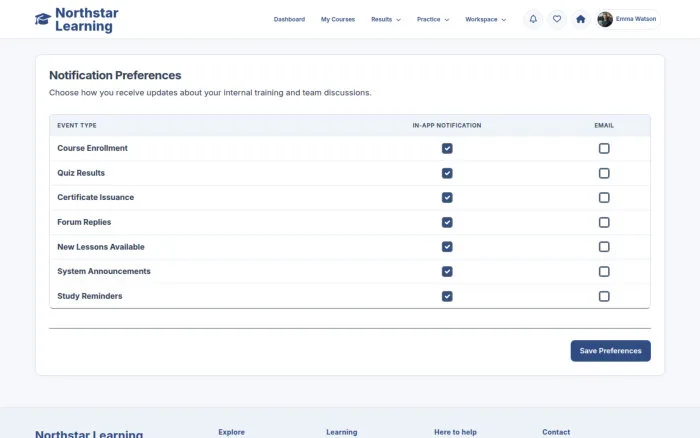The width and height of the screenshot is (700, 438).
Task: Click the Northstar Learning header brand text
Action: coord(87,19)
